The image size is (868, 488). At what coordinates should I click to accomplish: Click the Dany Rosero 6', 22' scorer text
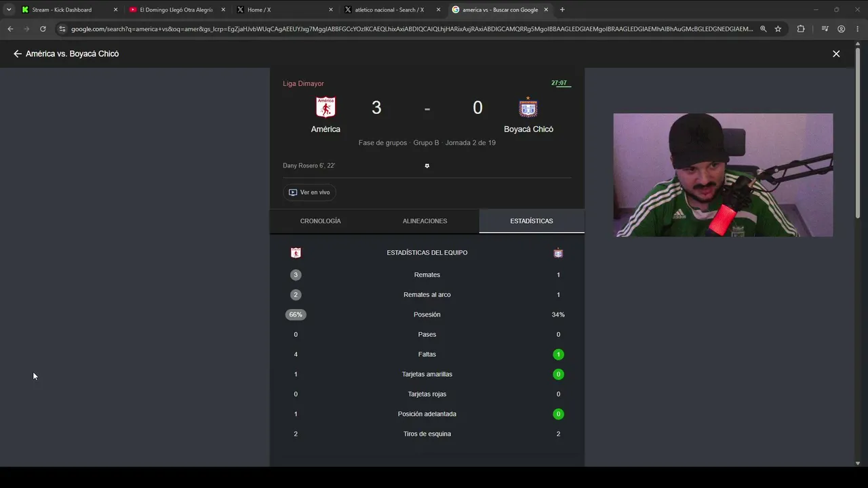tap(309, 165)
